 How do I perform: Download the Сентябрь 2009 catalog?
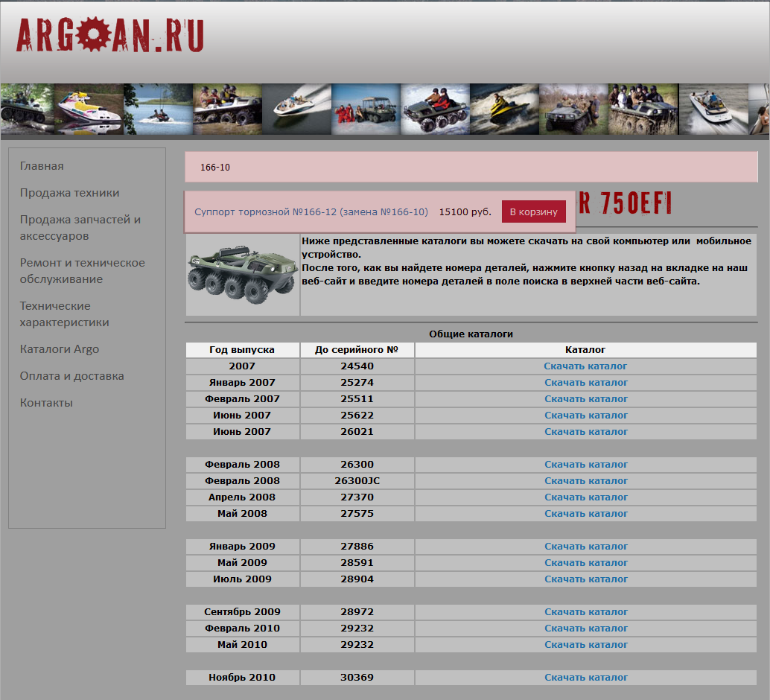pyautogui.click(x=586, y=612)
